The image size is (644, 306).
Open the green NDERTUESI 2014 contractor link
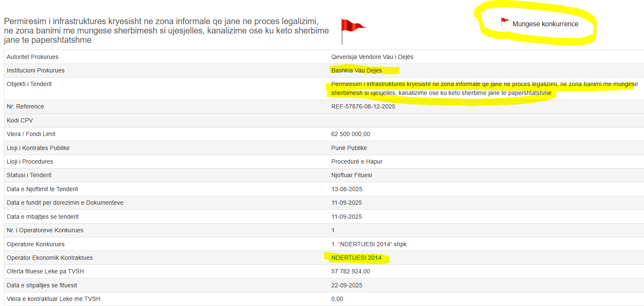(x=356, y=258)
